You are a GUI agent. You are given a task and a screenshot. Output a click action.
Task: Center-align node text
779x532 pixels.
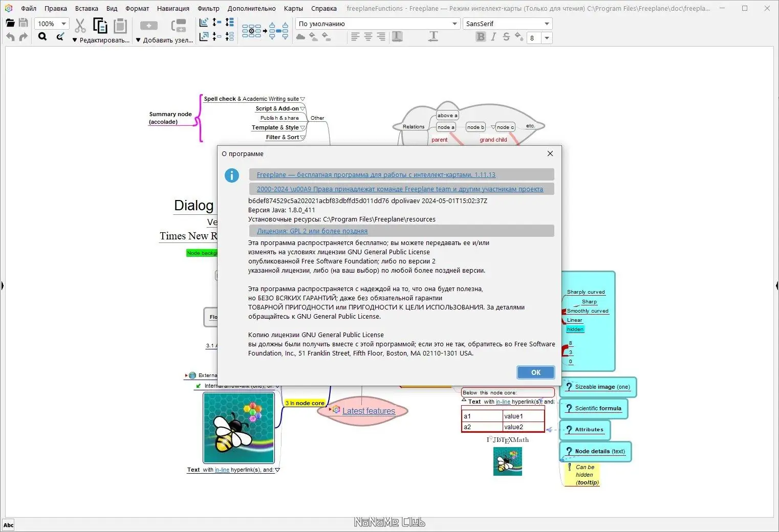point(368,37)
